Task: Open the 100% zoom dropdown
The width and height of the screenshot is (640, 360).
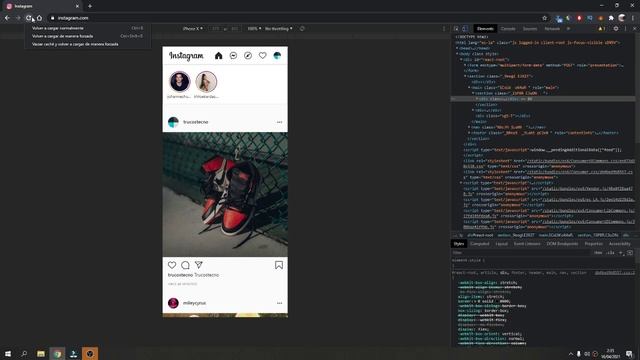Action: click(x=254, y=29)
